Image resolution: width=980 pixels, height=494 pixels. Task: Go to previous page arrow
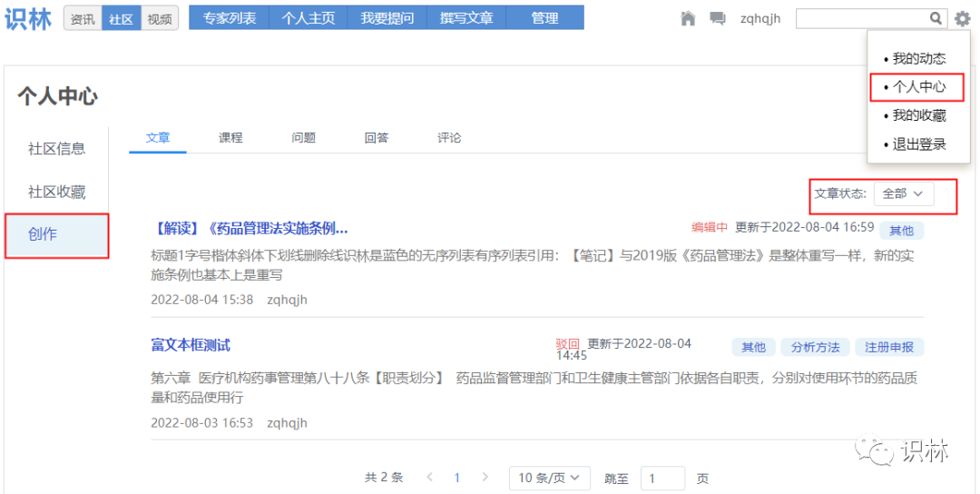(429, 478)
